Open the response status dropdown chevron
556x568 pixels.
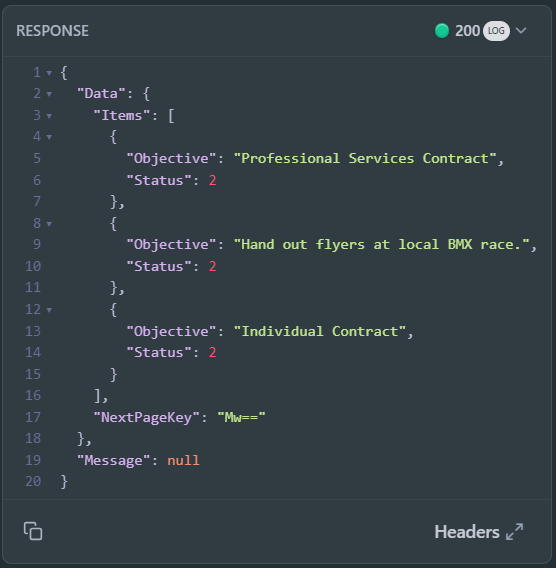(521, 30)
